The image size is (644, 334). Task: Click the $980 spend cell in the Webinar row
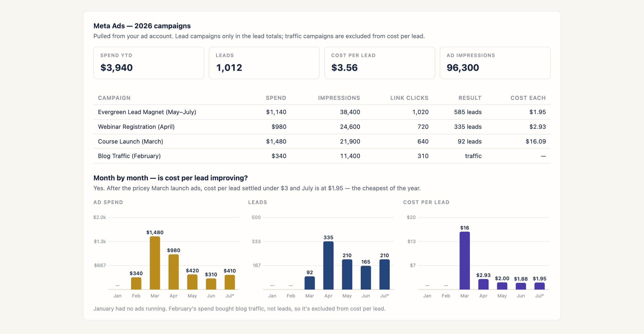click(x=279, y=127)
